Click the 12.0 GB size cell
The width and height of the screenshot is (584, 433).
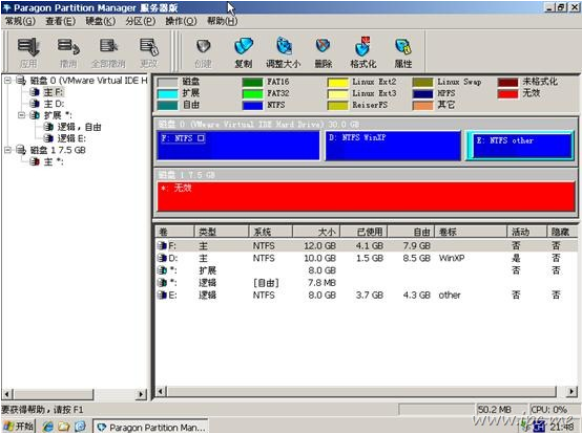click(x=320, y=246)
